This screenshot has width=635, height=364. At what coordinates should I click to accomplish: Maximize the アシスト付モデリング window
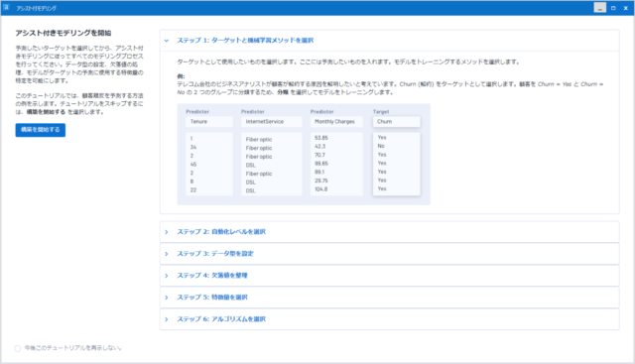tap(613, 8)
